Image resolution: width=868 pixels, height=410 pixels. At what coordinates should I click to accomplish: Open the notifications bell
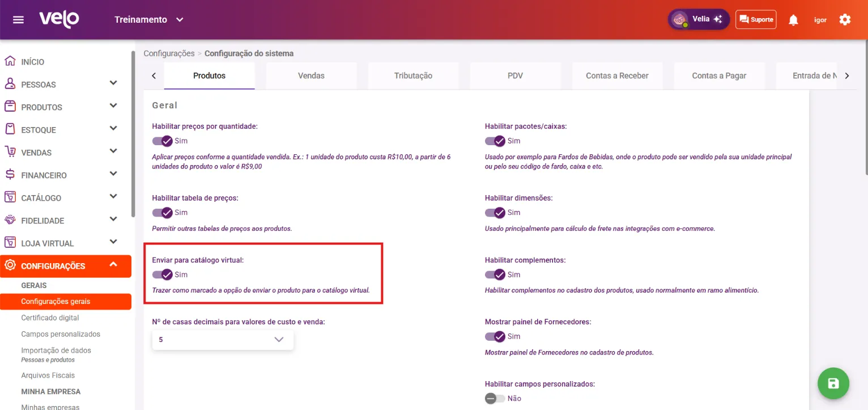click(793, 20)
